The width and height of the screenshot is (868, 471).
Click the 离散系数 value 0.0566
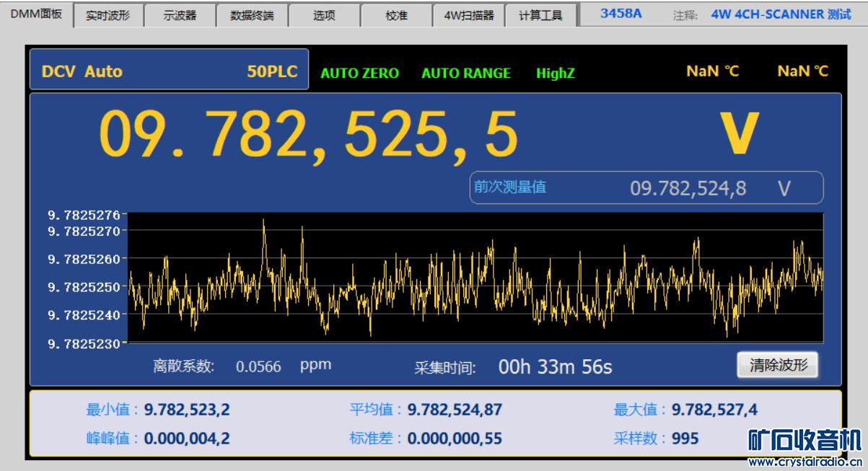tap(258, 366)
